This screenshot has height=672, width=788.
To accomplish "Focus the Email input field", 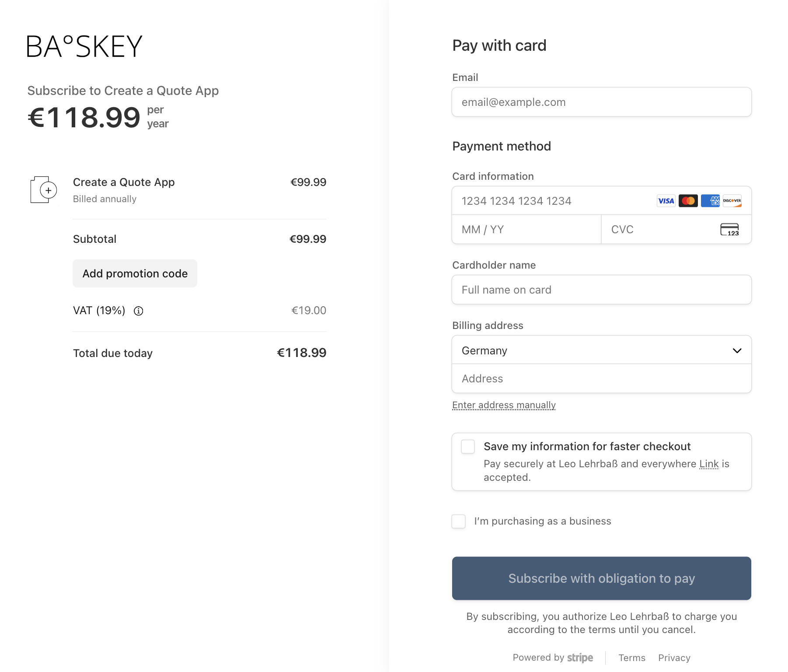I will click(601, 102).
